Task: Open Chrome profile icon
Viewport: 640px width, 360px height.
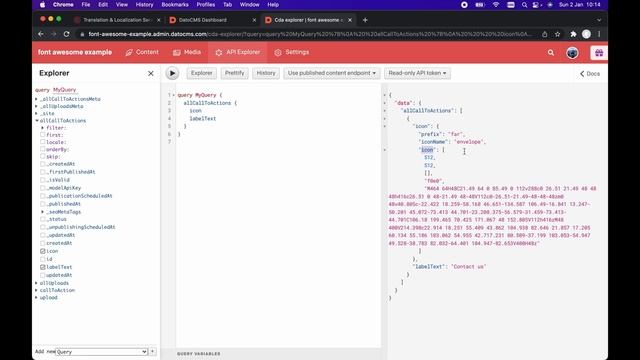Action: (x=586, y=34)
